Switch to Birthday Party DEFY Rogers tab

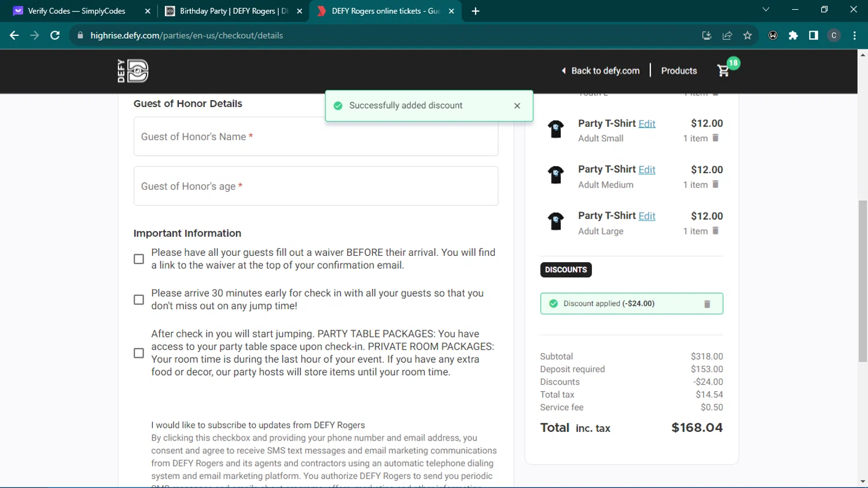coord(234,11)
